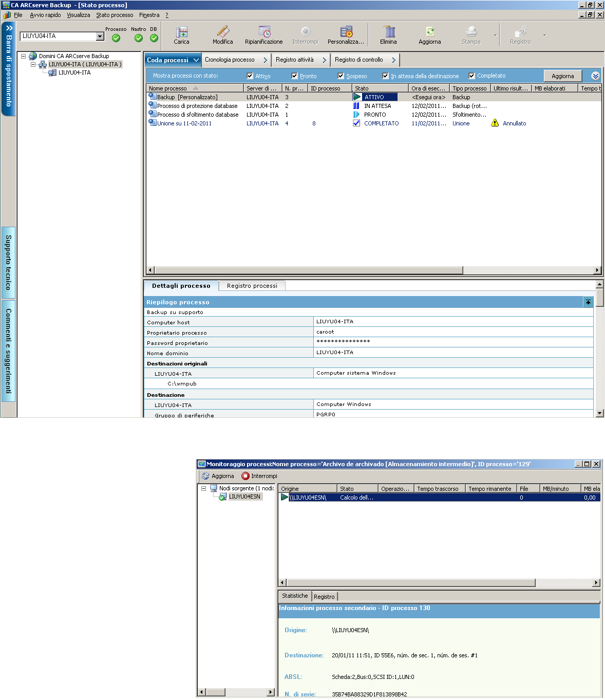Sort by Nome processo column header
This screenshot has height=700, width=605.
coord(195,88)
